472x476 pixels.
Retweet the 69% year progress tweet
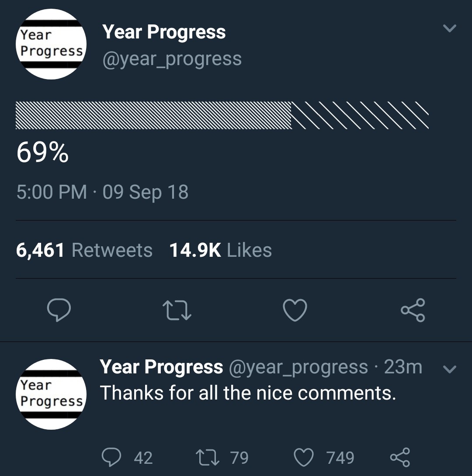(x=177, y=310)
